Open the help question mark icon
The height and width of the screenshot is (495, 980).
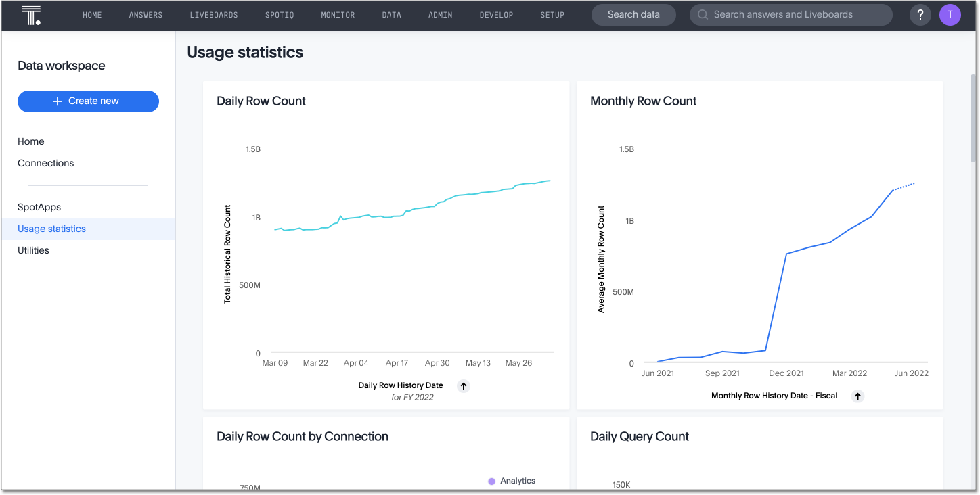click(920, 14)
